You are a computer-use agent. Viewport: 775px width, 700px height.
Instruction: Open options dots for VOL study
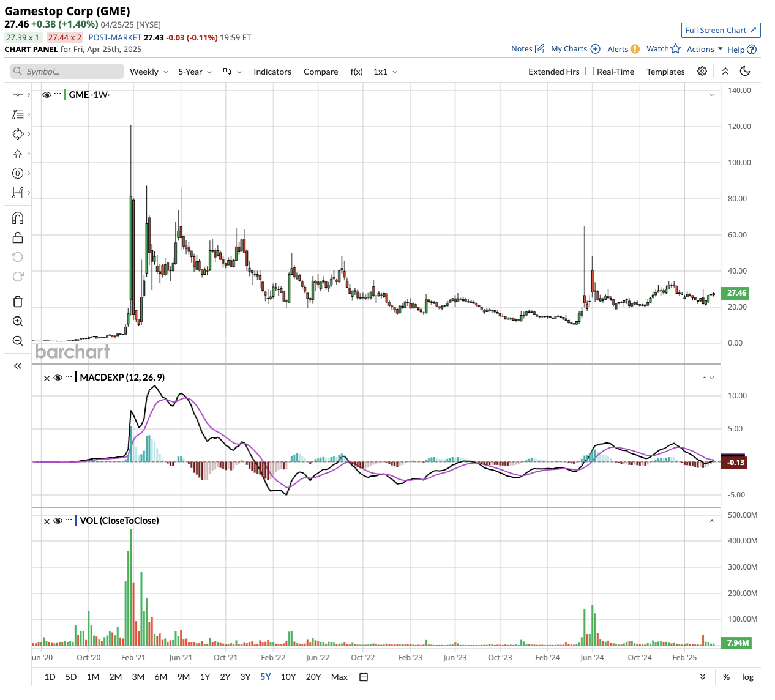click(69, 520)
